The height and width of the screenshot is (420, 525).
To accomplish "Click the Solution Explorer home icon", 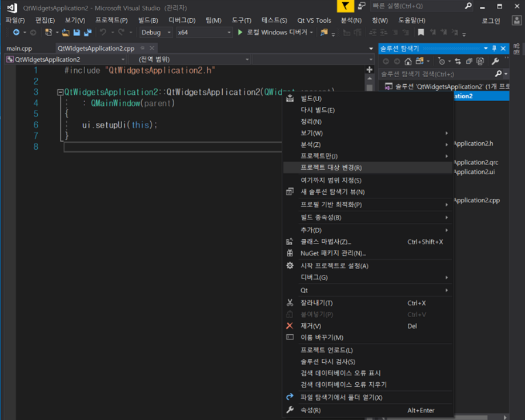I will tap(408, 61).
